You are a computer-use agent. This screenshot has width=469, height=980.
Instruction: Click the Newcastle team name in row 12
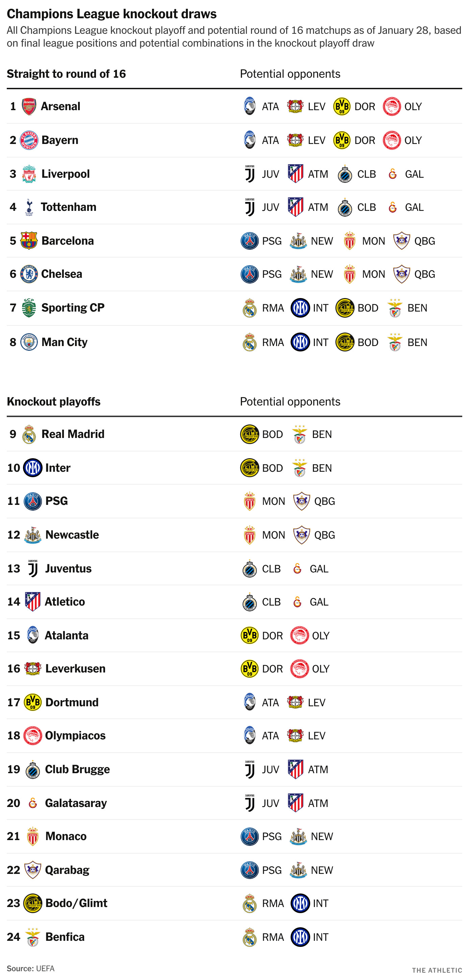click(72, 535)
